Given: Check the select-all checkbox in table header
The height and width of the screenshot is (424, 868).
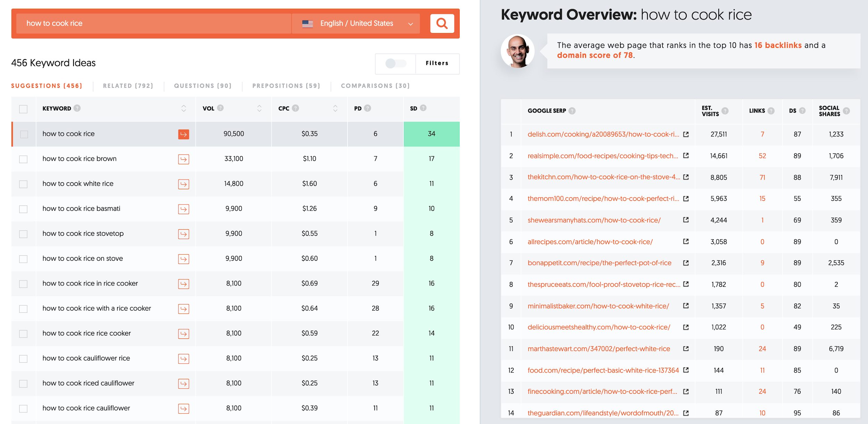Looking at the screenshot, I should (x=23, y=109).
